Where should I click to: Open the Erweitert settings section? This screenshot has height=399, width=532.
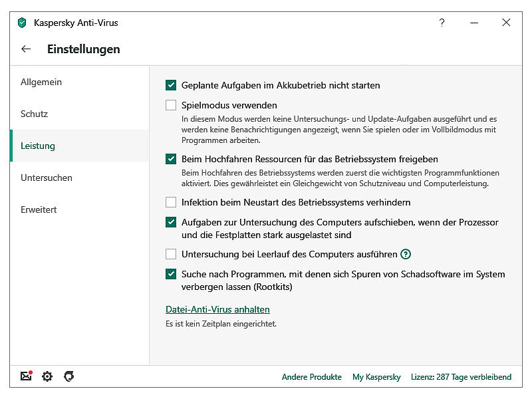pyautogui.click(x=79, y=209)
